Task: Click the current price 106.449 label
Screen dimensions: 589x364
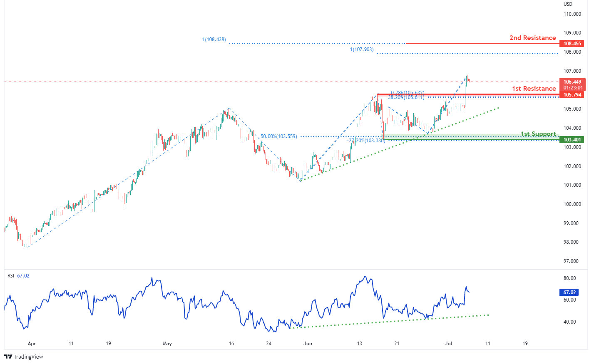Action: pos(573,82)
